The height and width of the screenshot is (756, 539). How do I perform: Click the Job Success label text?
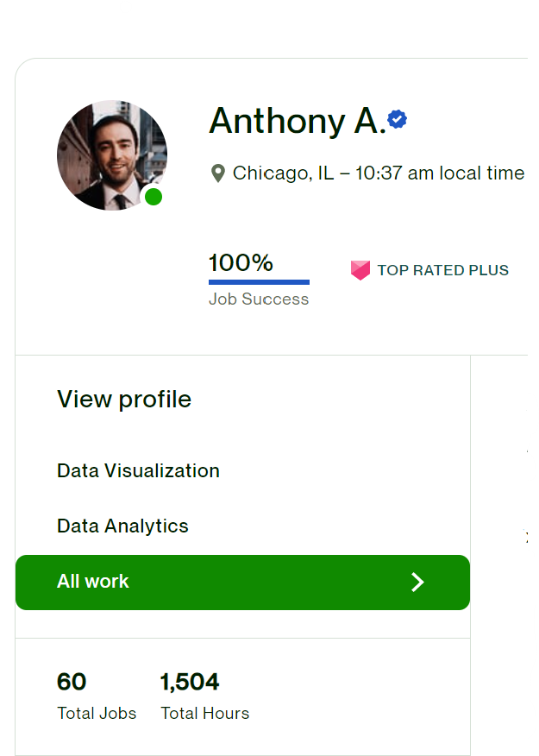259,299
